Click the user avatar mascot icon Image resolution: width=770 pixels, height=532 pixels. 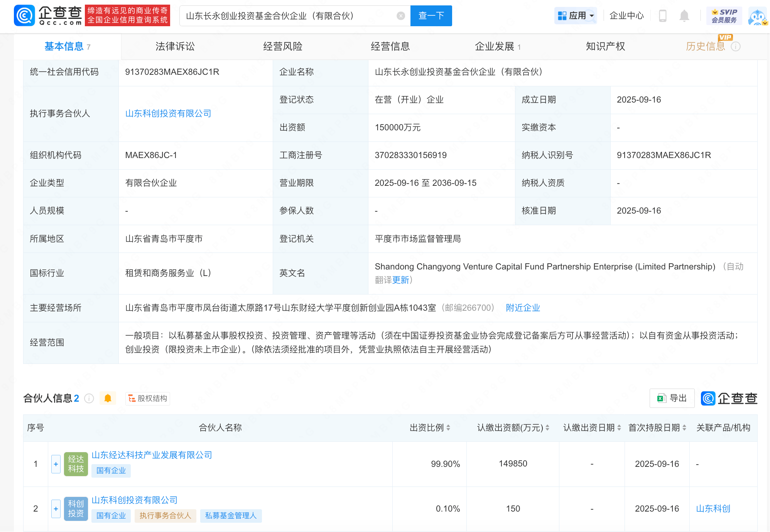pos(758,16)
